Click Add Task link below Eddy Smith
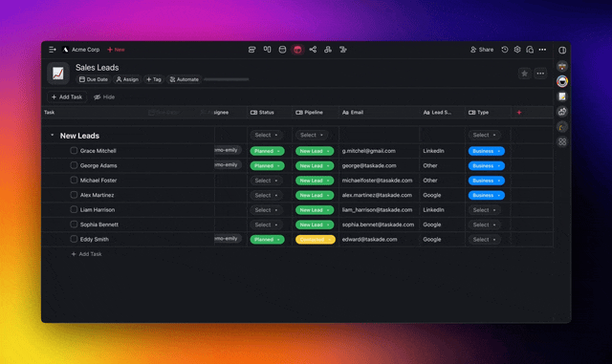This screenshot has height=364, width=612. 86,254
